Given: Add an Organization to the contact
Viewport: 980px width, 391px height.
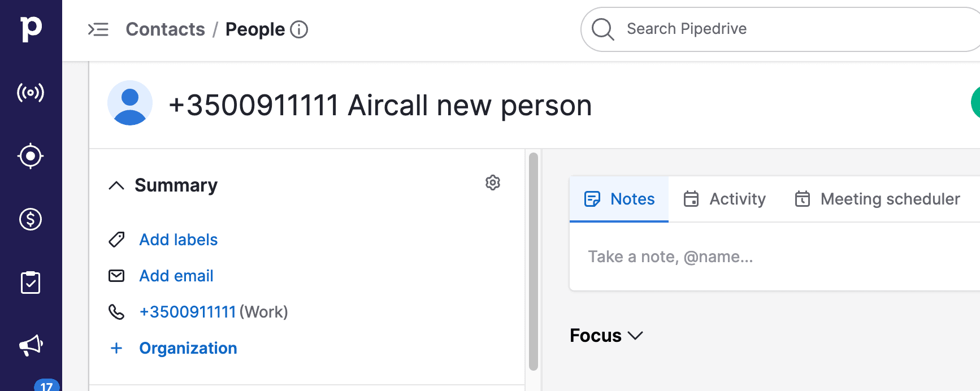Looking at the screenshot, I should [x=188, y=348].
